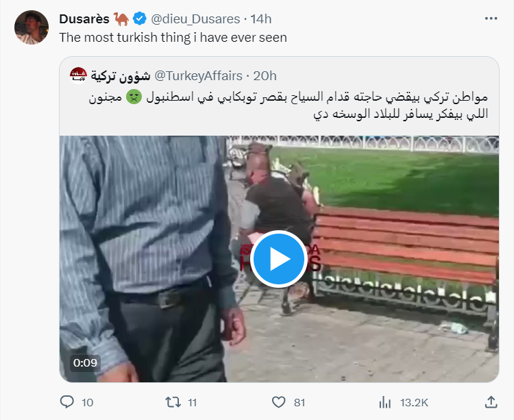
Task: Open the quoted tweet Arabic text
Action: [x=288, y=106]
